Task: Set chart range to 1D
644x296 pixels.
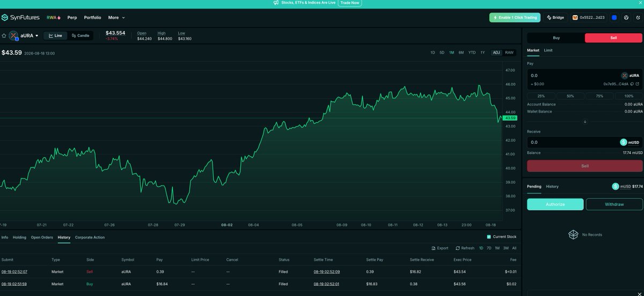Action: (433, 53)
